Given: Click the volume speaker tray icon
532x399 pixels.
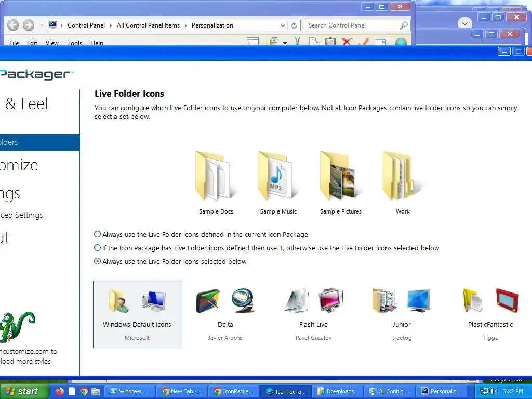Looking at the screenshot, I should click(x=494, y=391).
